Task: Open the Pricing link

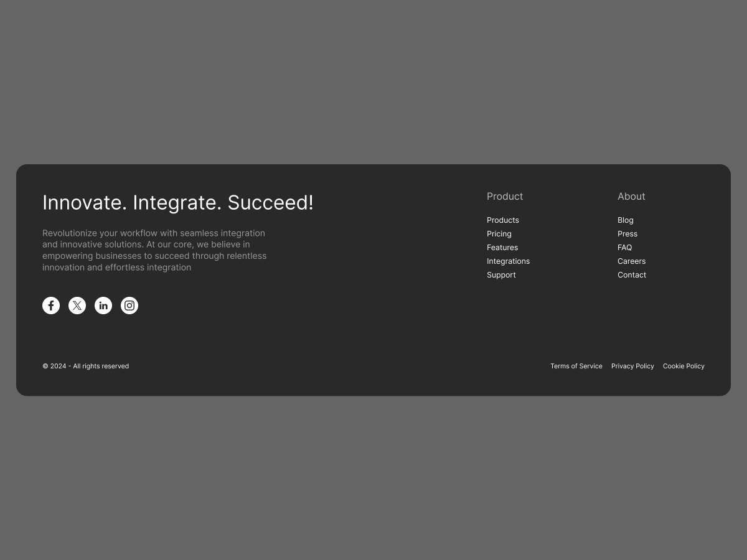Action: [x=499, y=234]
